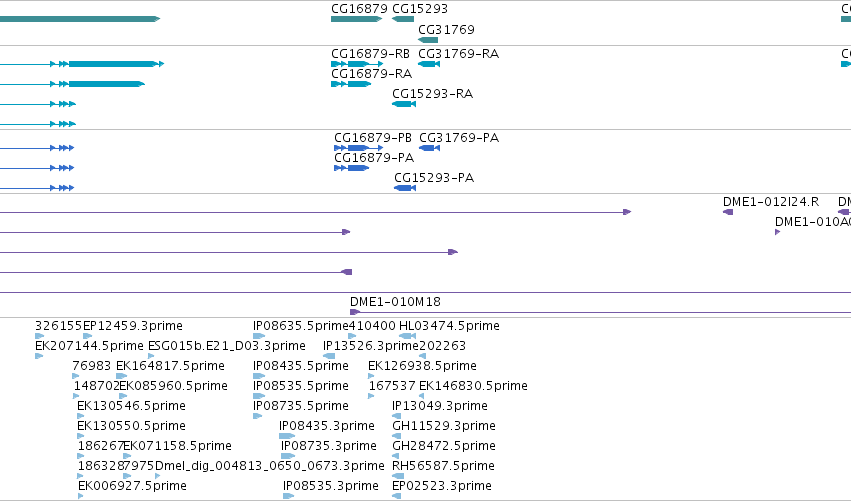
Task: Click EST 167537
Action: coord(371,396)
